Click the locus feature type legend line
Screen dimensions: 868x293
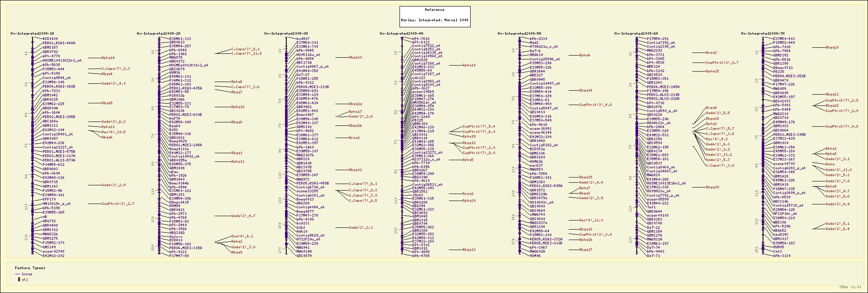[x=18, y=274]
